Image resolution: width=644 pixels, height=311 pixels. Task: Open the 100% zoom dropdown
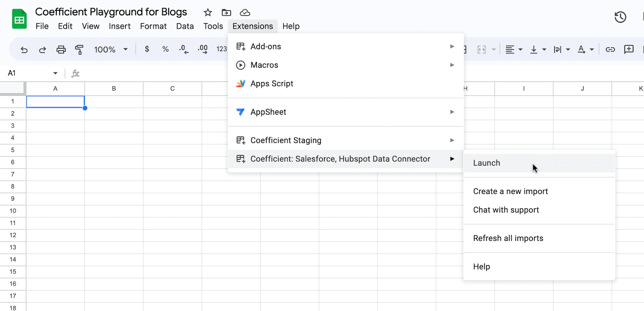point(111,49)
